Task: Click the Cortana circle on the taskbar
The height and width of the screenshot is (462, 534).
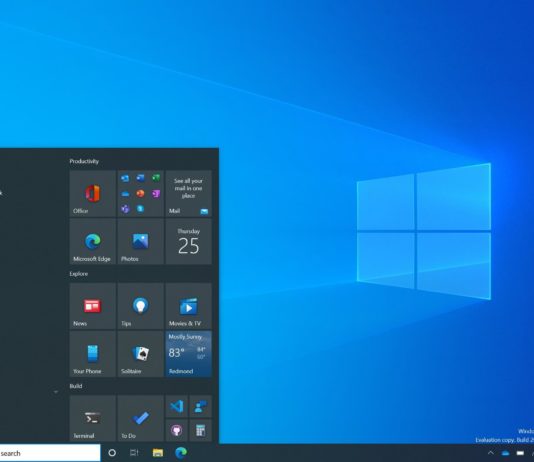Action: (x=112, y=453)
